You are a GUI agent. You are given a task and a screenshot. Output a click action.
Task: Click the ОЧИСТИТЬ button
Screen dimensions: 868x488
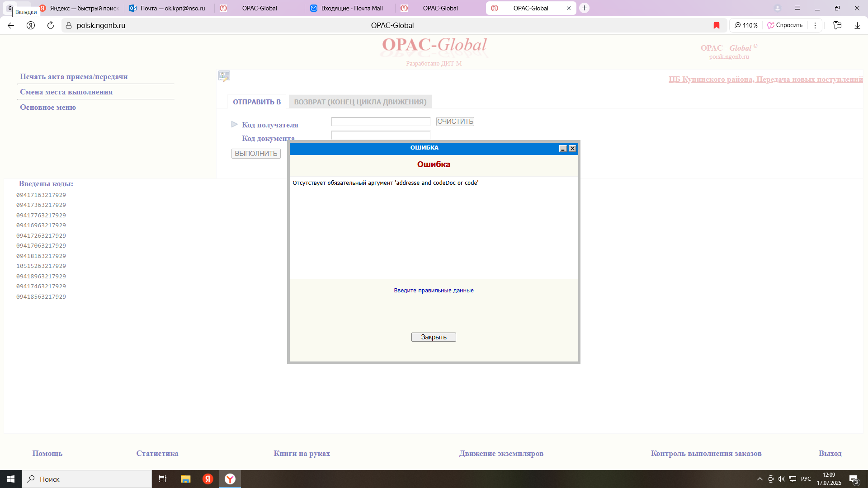[x=455, y=122]
